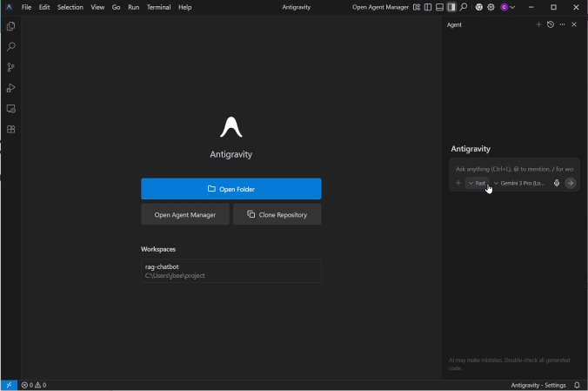
Task: Open the Go menu
Action: (116, 7)
